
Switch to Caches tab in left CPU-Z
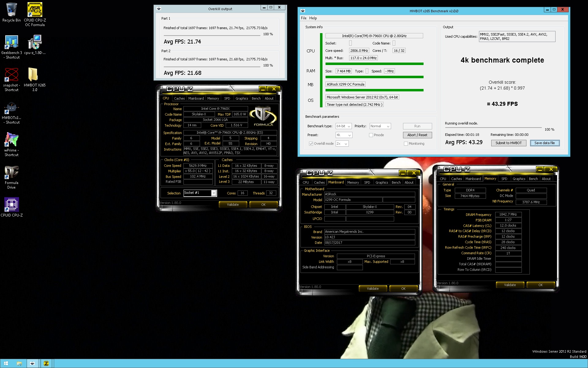tap(179, 98)
